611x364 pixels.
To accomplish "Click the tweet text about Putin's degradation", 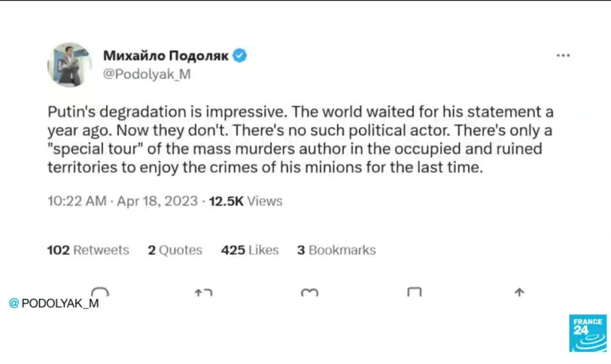I will tap(300, 140).
